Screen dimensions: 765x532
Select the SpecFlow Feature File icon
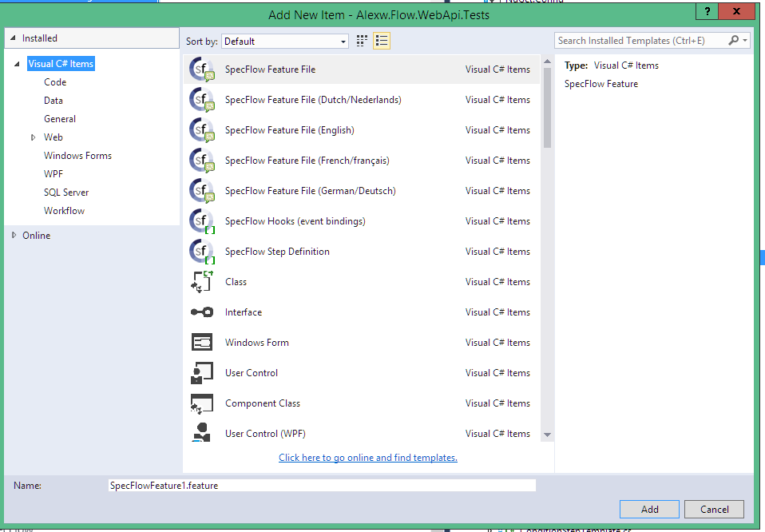[x=202, y=69]
